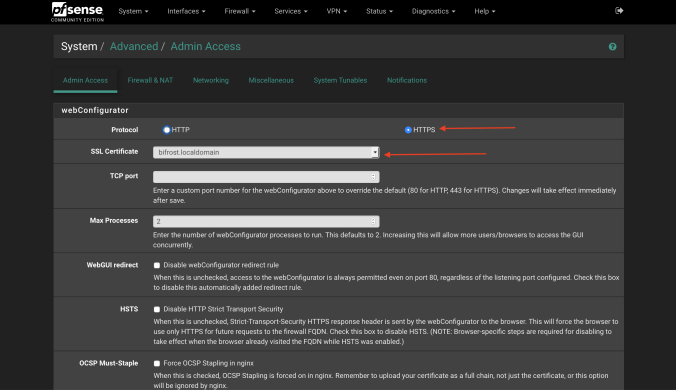Check Disable HTTP Strict Transport Security

tap(157, 309)
